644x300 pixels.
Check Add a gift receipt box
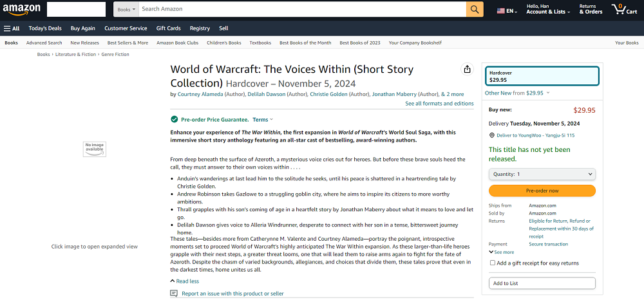(493, 263)
